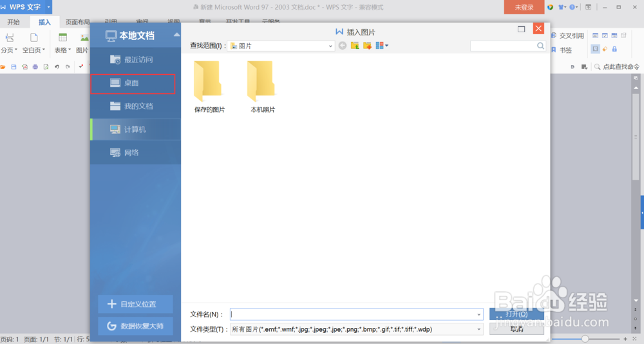
Task: Click the undo arrow icon
Action: tap(57, 66)
